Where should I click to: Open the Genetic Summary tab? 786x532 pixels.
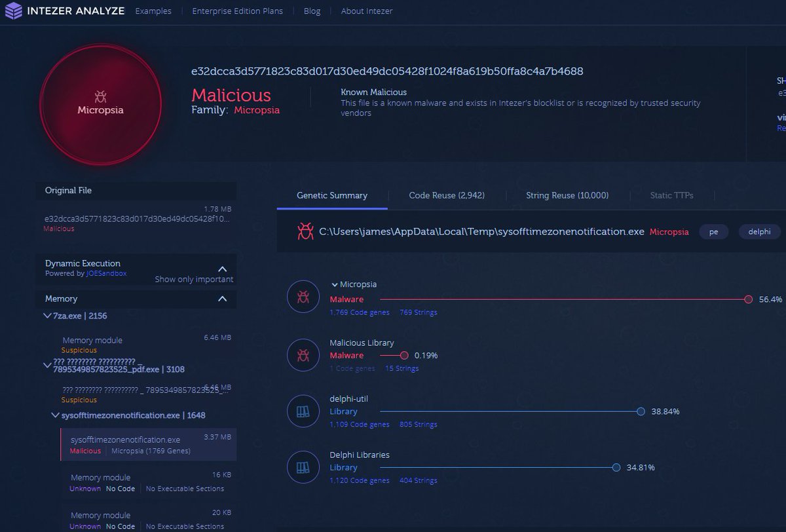click(332, 195)
